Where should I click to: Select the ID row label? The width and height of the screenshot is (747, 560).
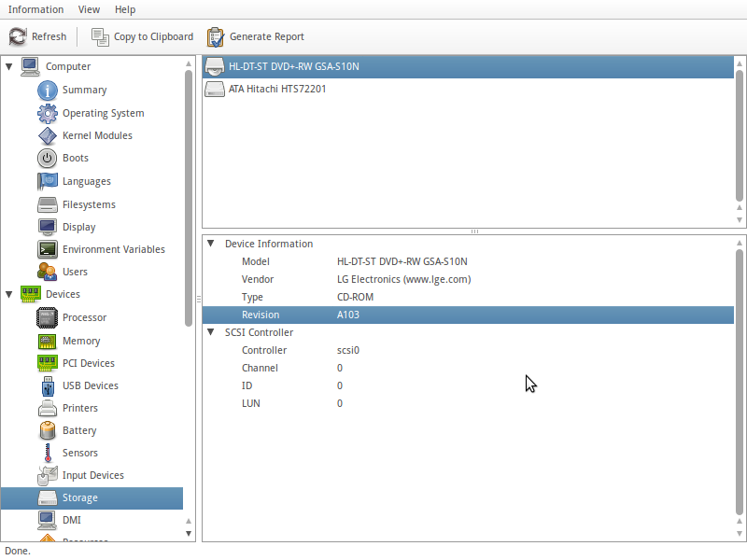pyautogui.click(x=247, y=385)
